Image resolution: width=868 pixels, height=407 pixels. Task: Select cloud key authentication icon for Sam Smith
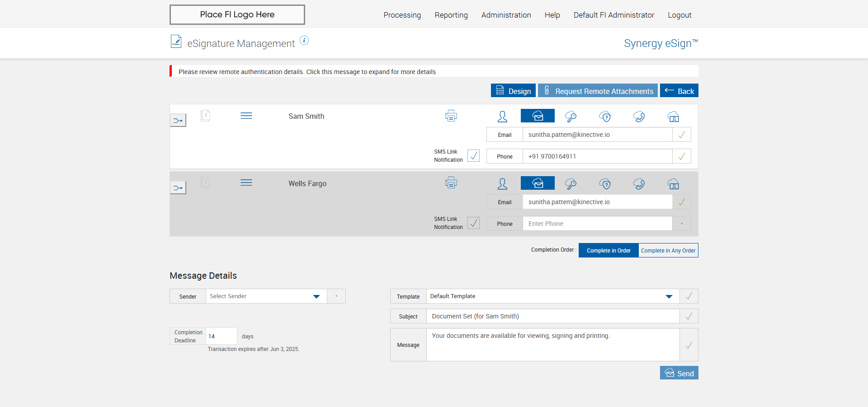tap(571, 117)
